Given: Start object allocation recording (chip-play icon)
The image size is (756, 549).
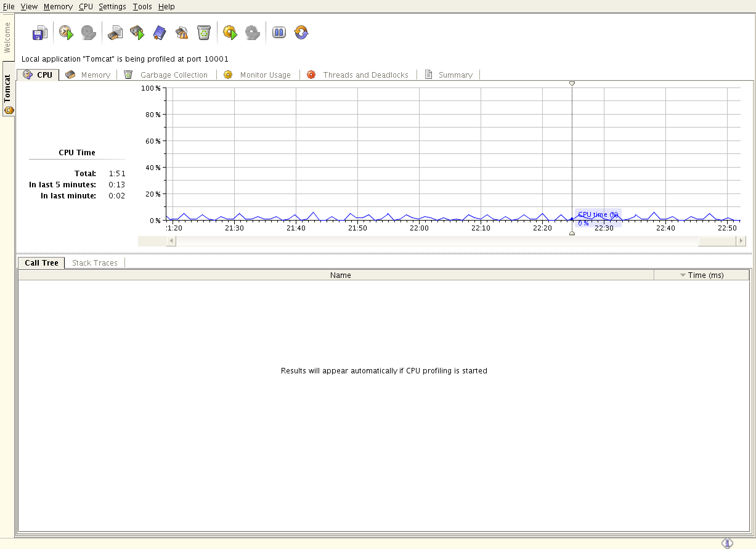Looking at the screenshot, I should (x=137, y=33).
